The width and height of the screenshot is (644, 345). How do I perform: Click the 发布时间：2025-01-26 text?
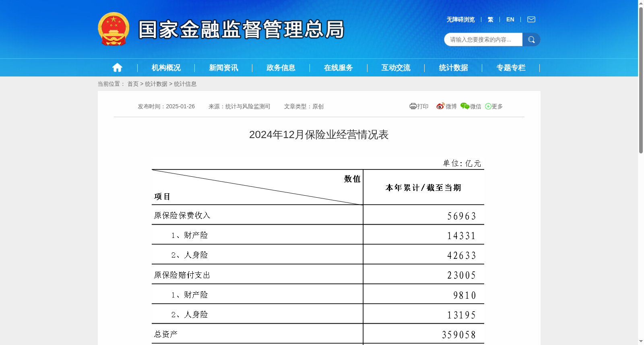(166, 106)
